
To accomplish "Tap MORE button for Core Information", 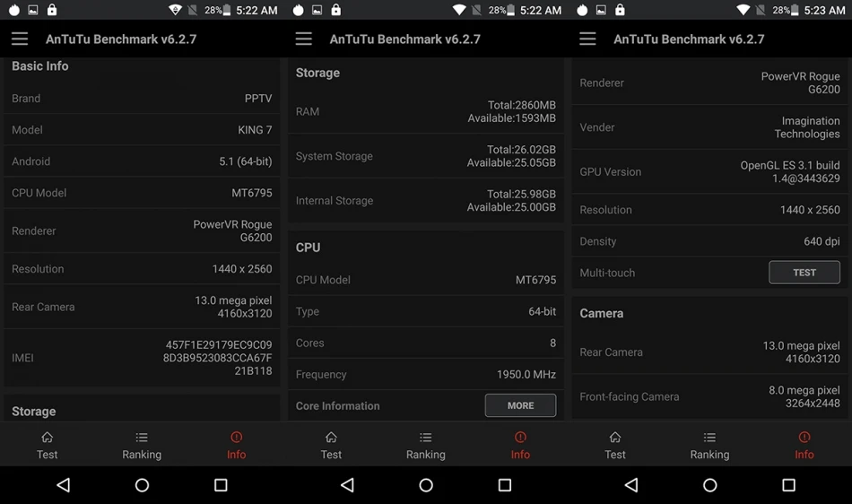I will coord(520,405).
